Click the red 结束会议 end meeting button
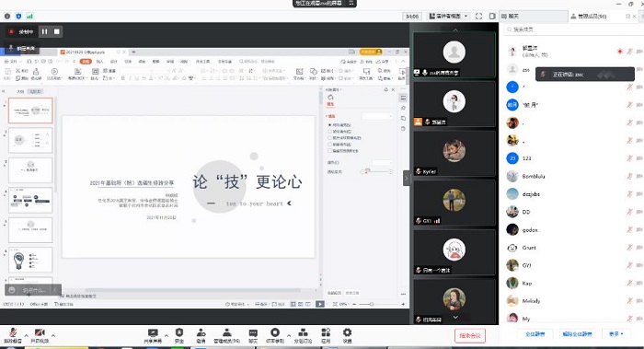Viewport: 644px width, 349px height. pos(470,335)
